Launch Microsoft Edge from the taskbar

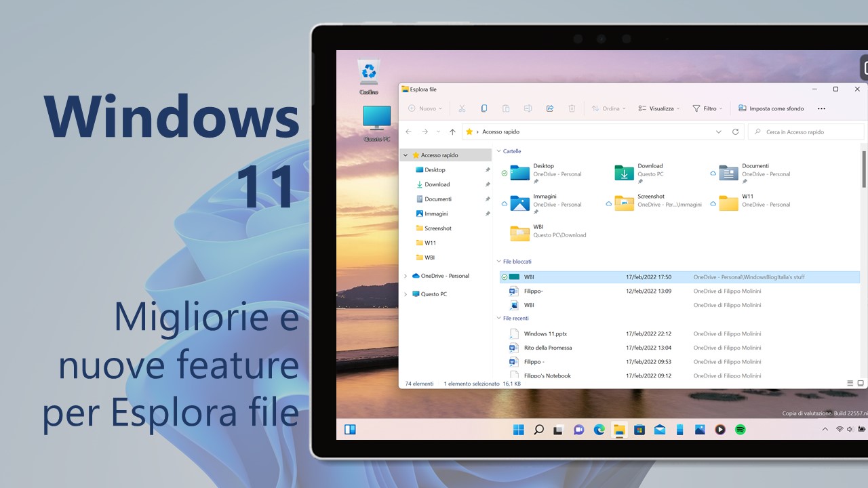pyautogui.click(x=599, y=429)
